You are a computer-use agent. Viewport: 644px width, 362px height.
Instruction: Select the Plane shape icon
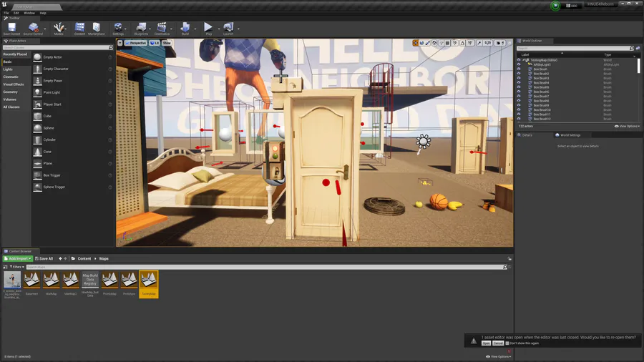[37, 163]
